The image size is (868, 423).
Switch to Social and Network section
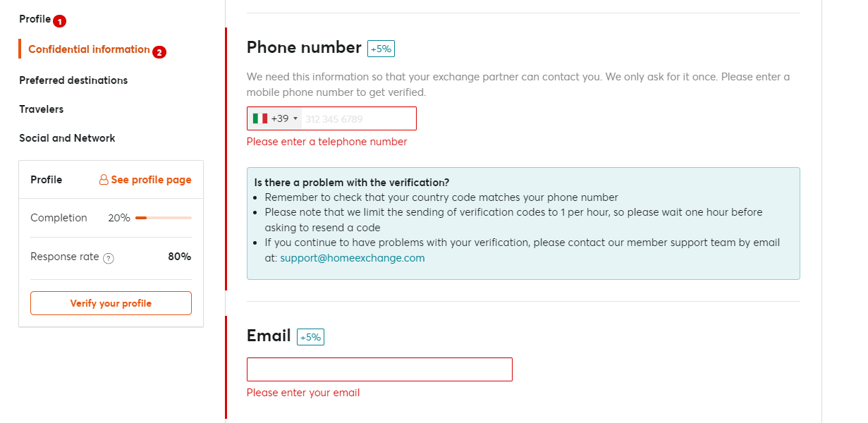click(x=67, y=138)
